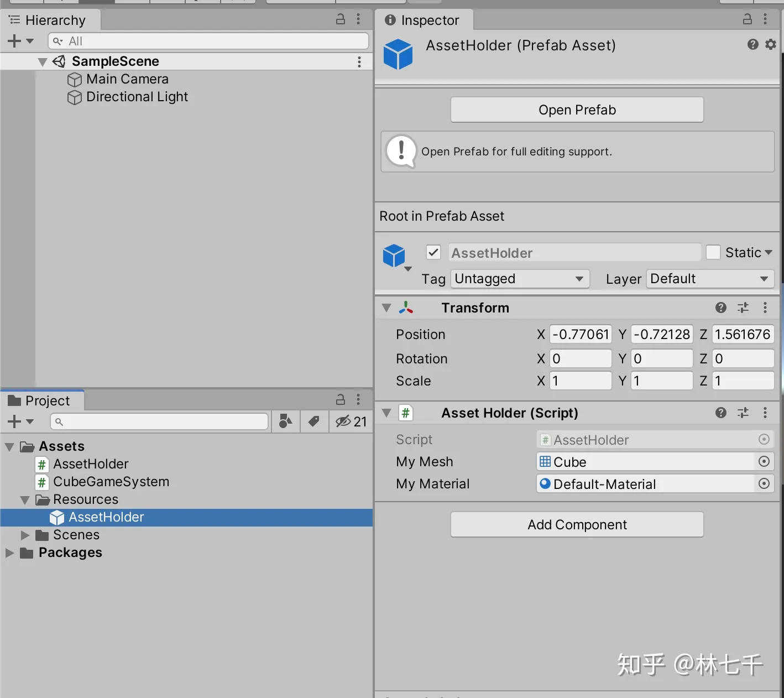Click the help icon next to Transform

click(x=720, y=308)
